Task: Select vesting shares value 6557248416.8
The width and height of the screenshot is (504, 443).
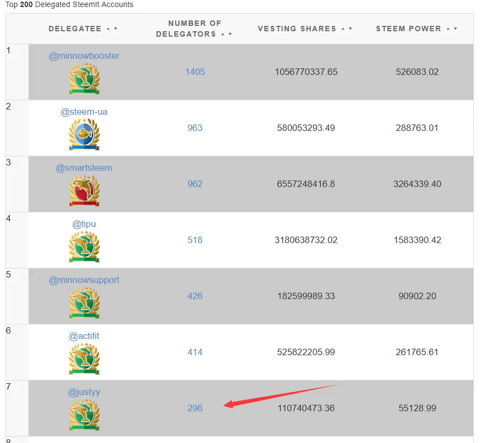Action: [306, 184]
